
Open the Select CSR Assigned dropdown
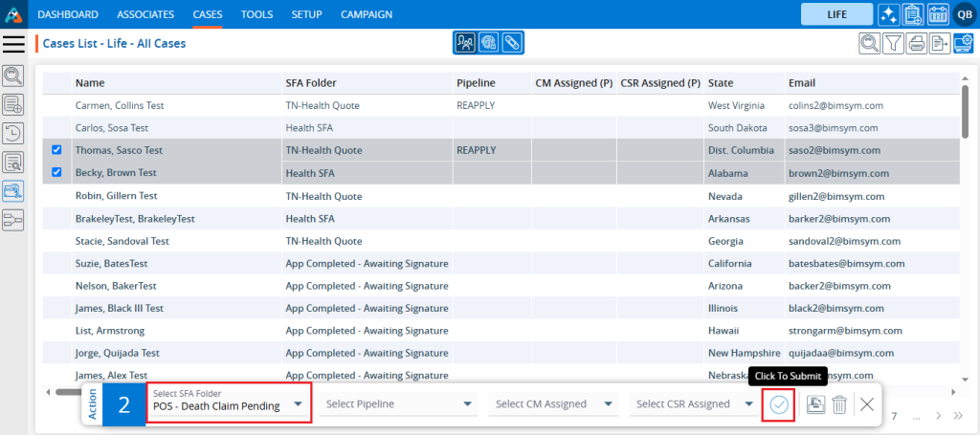696,404
